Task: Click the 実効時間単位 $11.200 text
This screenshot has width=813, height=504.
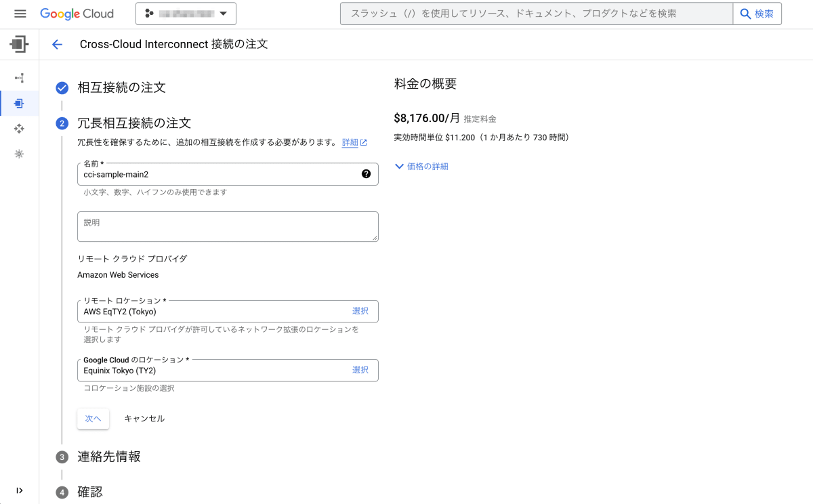Action: (x=481, y=138)
